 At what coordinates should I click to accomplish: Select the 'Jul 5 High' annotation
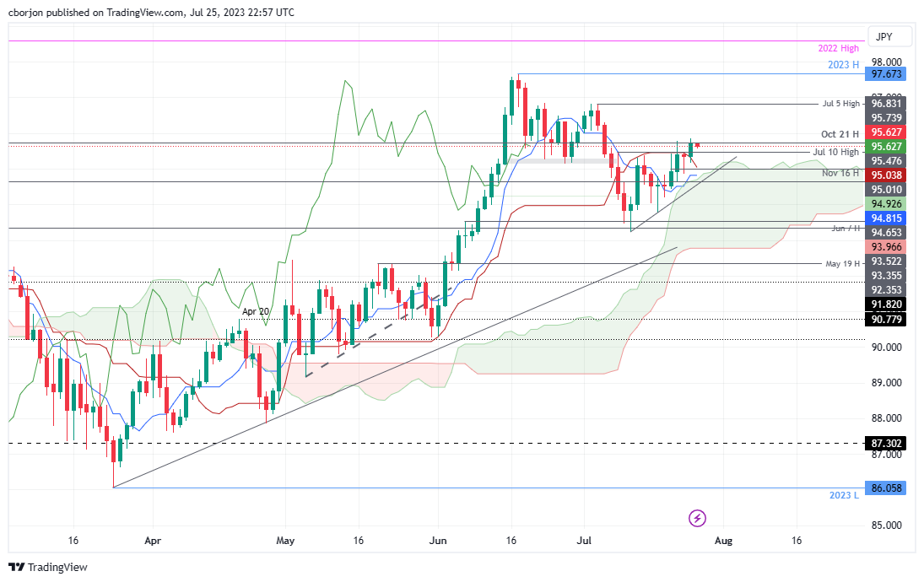[x=840, y=104]
